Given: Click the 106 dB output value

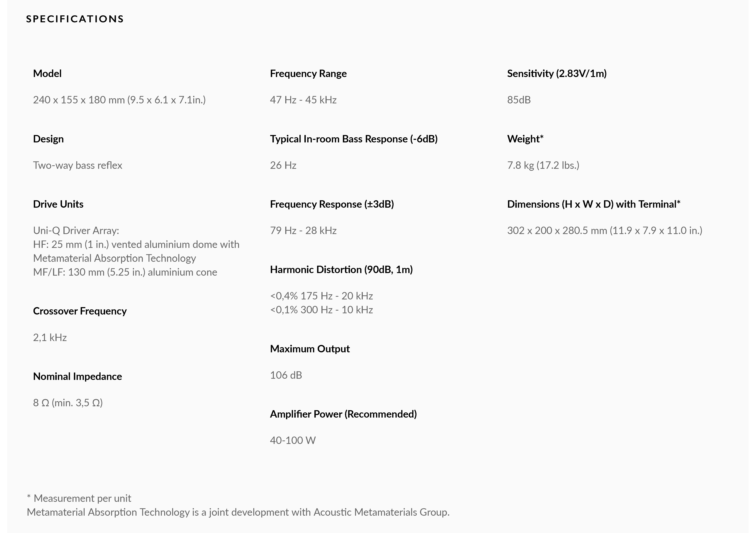Looking at the screenshot, I should click(286, 375).
